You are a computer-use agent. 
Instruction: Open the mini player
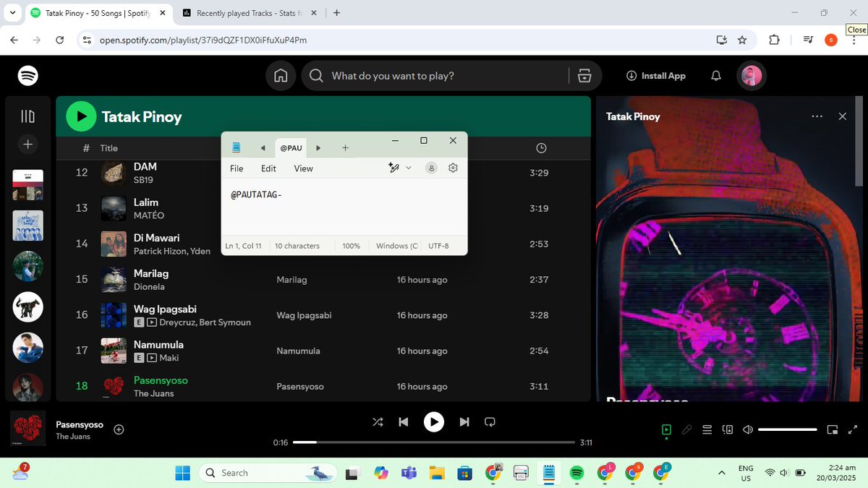coord(833,429)
